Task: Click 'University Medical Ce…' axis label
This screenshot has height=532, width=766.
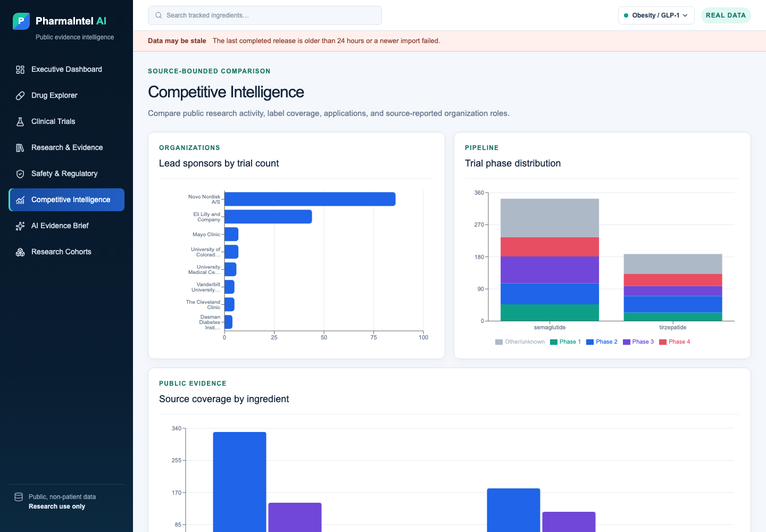Action: pyautogui.click(x=204, y=270)
